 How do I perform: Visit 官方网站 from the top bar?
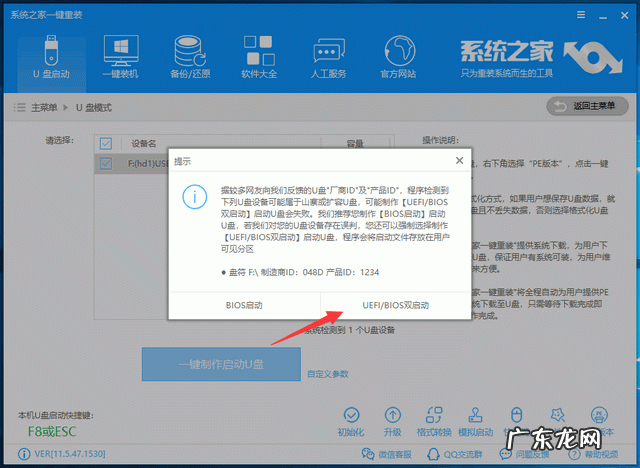(398, 57)
